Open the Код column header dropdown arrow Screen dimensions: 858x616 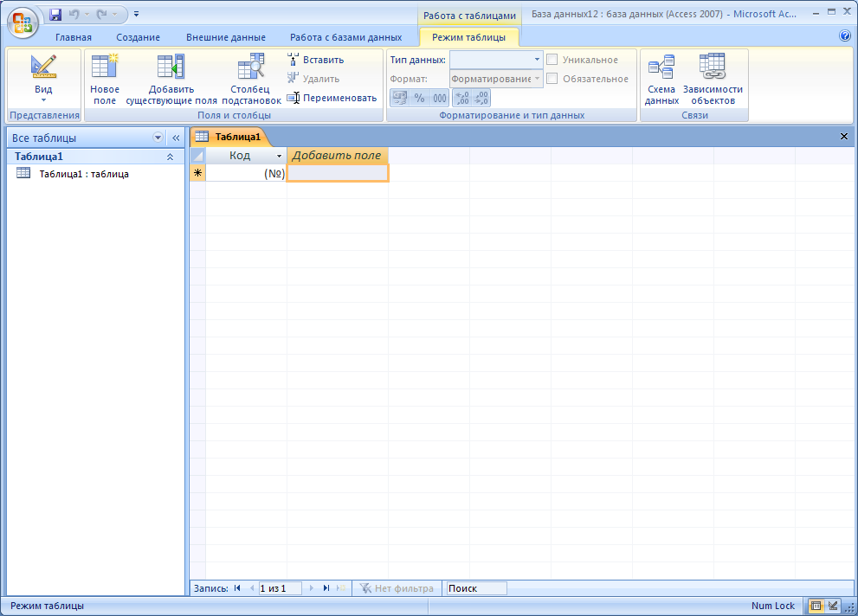point(279,157)
